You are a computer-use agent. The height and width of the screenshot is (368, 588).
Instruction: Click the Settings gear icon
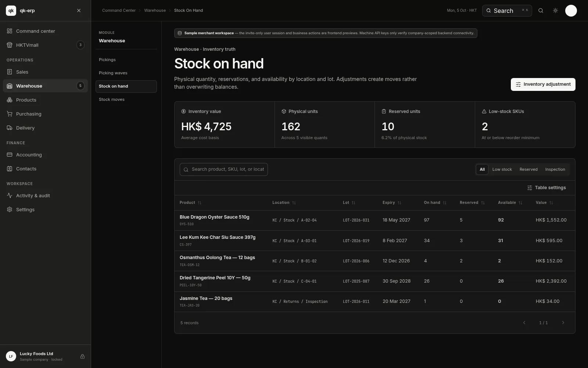(10, 209)
